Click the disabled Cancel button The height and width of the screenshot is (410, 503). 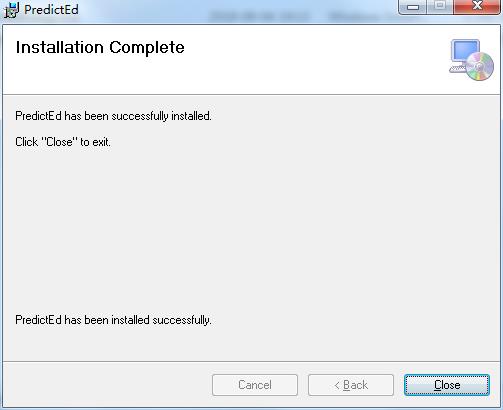coord(255,385)
